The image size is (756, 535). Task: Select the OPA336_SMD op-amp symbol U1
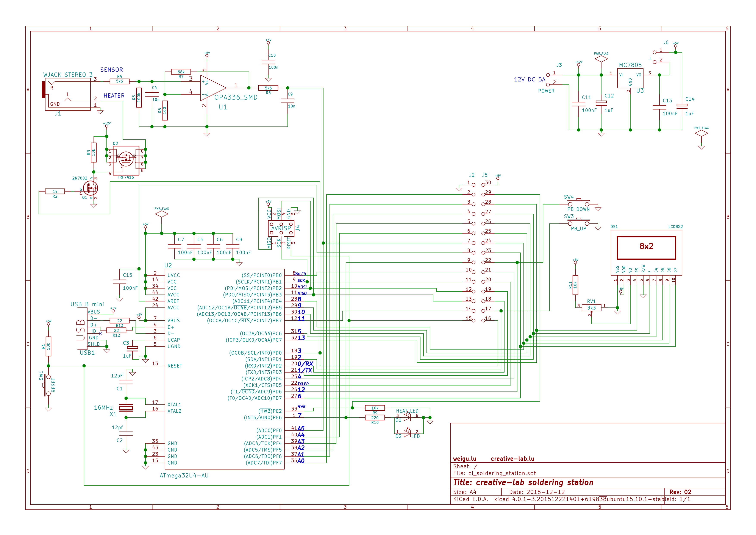213,88
